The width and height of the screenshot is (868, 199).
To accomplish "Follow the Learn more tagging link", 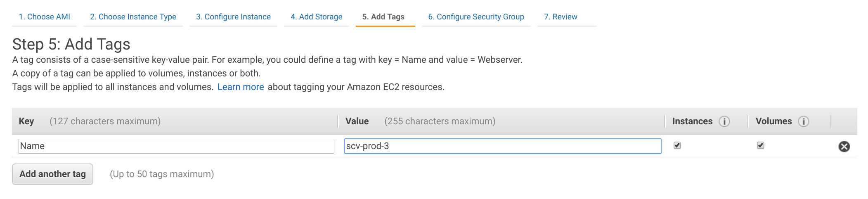I will (x=241, y=87).
